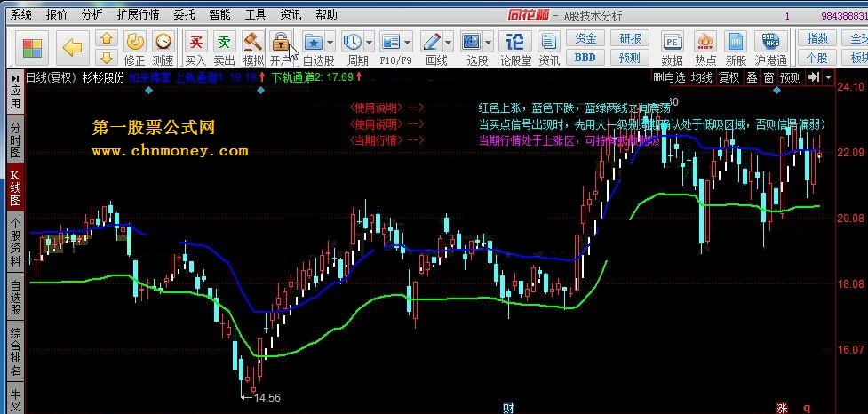868x414 pixels.
Task: Run the 测速 speed test clock icon
Action: click(x=163, y=42)
